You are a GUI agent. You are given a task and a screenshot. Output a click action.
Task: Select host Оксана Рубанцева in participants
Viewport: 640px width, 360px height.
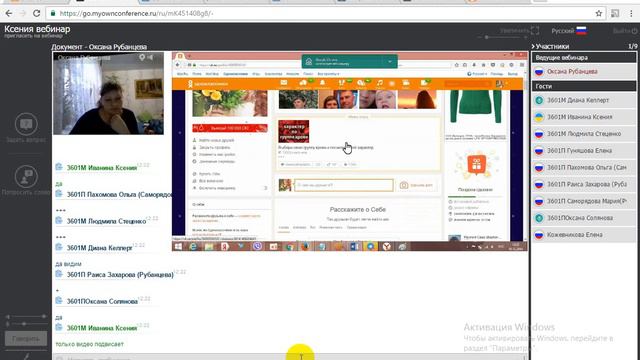click(584, 71)
